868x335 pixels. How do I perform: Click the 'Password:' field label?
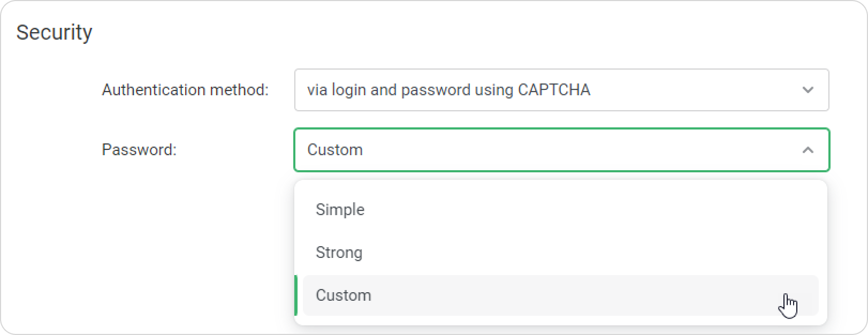point(139,150)
